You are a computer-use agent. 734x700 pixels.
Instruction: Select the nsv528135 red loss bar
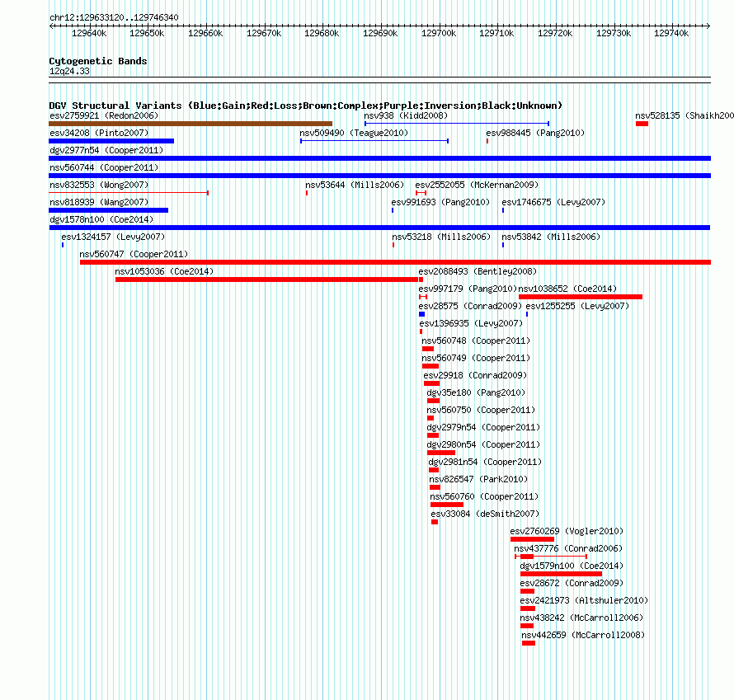point(642,124)
